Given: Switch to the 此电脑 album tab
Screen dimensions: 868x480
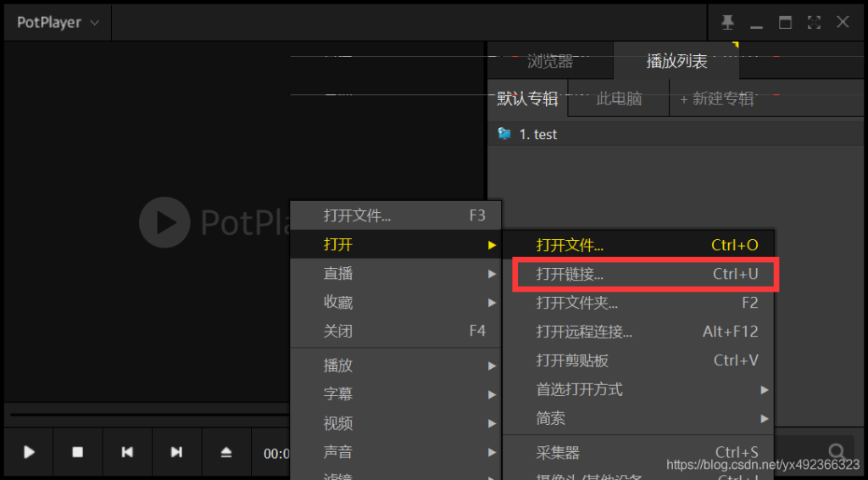Looking at the screenshot, I should [619, 98].
